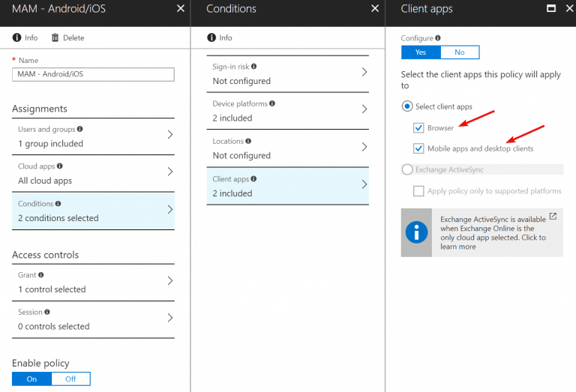Click the Delete trash icon
The height and width of the screenshot is (392, 576).
tap(55, 37)
